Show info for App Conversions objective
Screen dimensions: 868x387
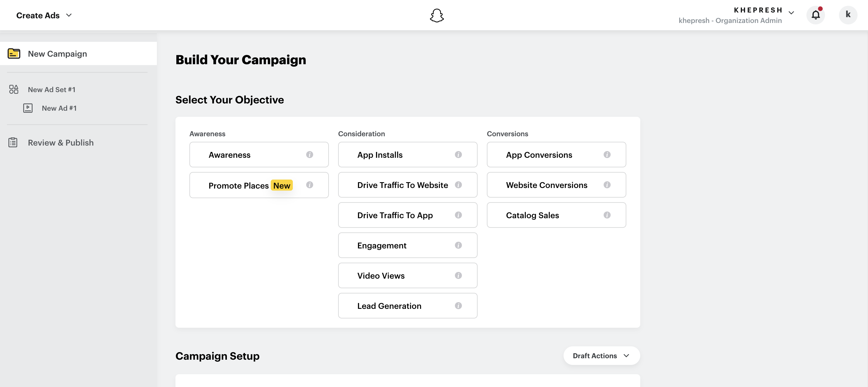[x=607, y=155]
